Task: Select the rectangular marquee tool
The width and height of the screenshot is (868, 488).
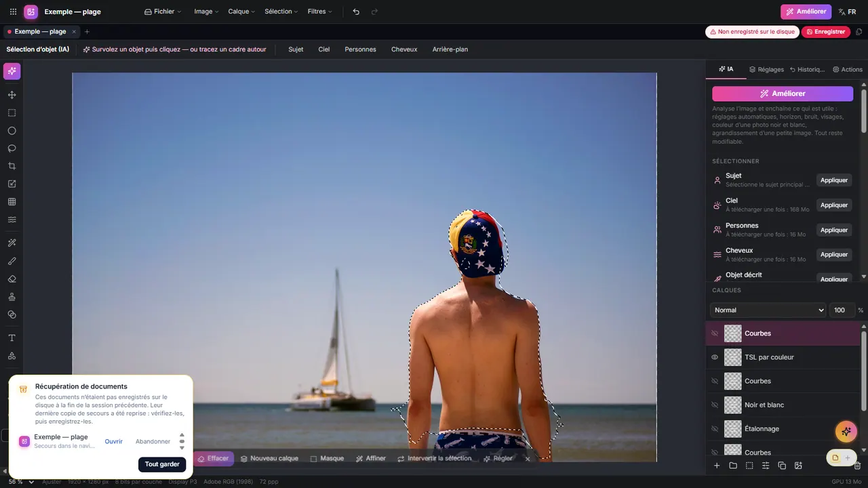Action: (x=12, y=113)
